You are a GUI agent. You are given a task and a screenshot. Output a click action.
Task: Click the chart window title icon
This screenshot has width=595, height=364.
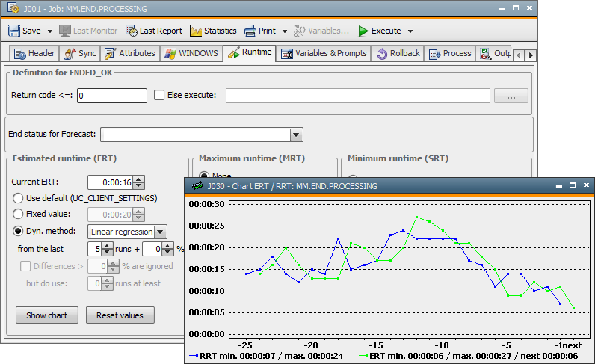[197, 185]
